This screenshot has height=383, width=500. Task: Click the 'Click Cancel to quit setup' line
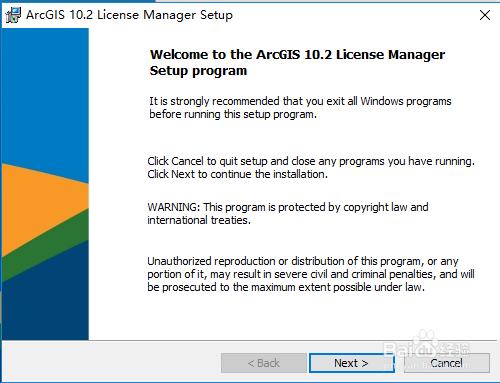point(311,161)
